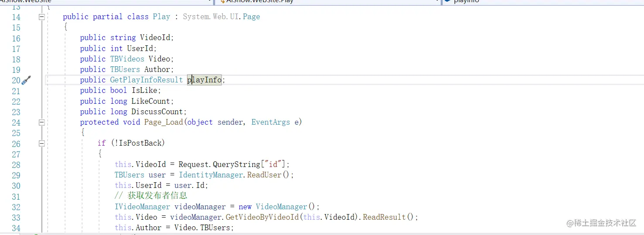Click the GetPlayInfoResult type name
Viewport: 644px width, 235px height.
pos(147,80)
